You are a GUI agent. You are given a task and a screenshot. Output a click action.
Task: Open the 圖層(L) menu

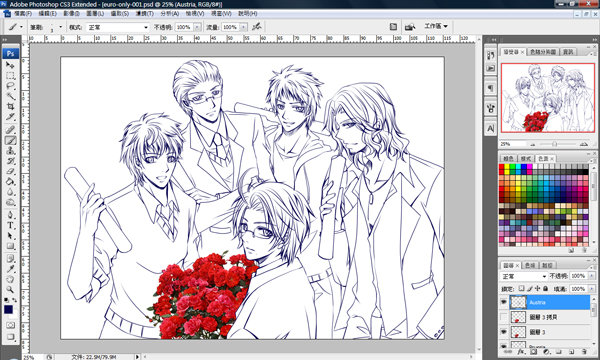tap(95, 13)
